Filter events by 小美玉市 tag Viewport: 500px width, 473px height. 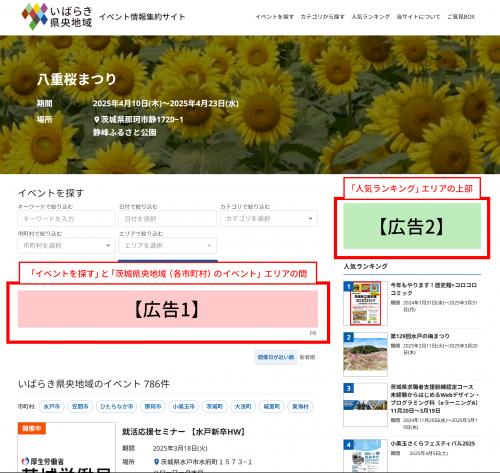(184, 407)
